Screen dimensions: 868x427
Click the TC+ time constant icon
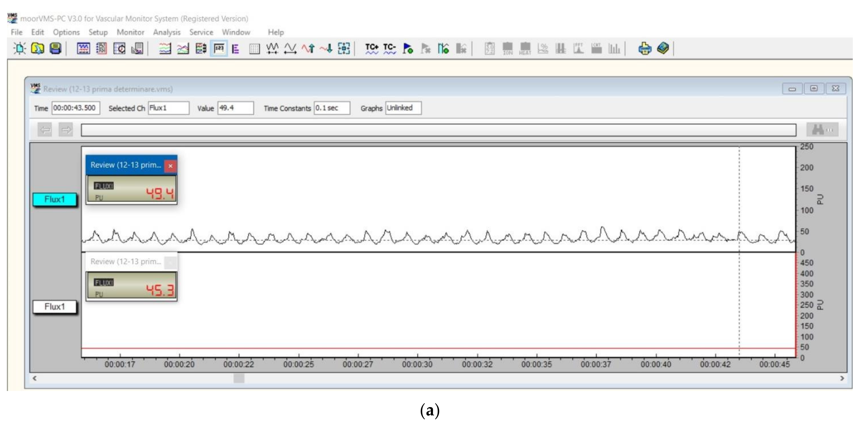pos(372,49)
